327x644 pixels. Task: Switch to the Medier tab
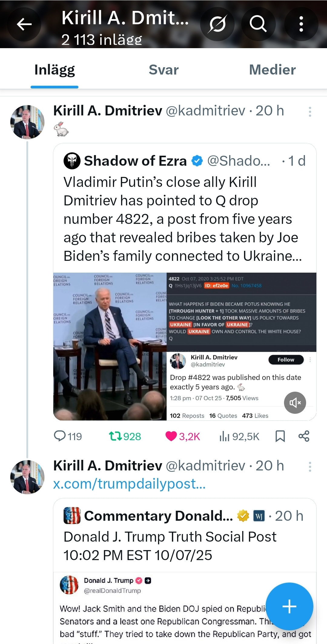pyautogui.click(x=272, y=70)
